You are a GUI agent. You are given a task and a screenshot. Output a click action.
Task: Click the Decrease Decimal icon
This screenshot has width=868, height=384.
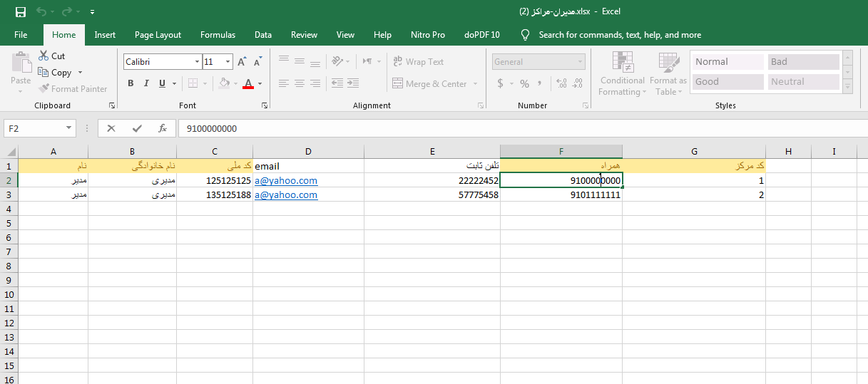(x=578, y=83)
